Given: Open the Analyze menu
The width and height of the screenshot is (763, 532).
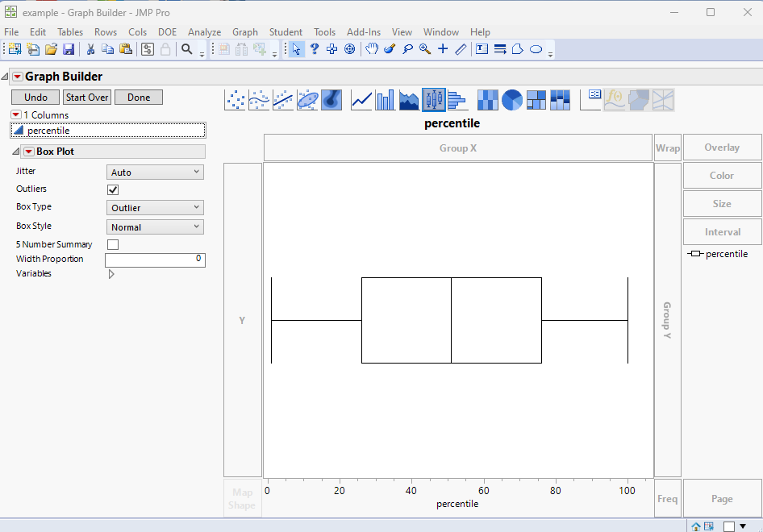Looking at the screenshot, I should point(204,32).
